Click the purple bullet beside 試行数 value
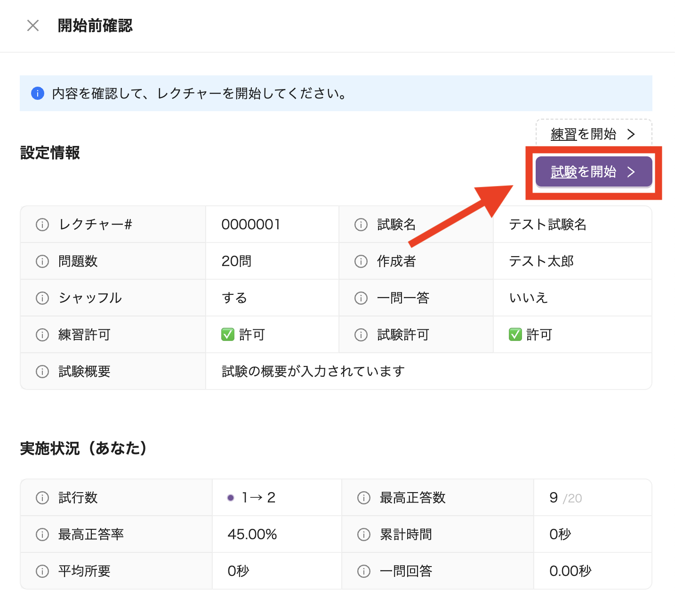This screenshot has width=675, height=616. click(x=230, y=497)
